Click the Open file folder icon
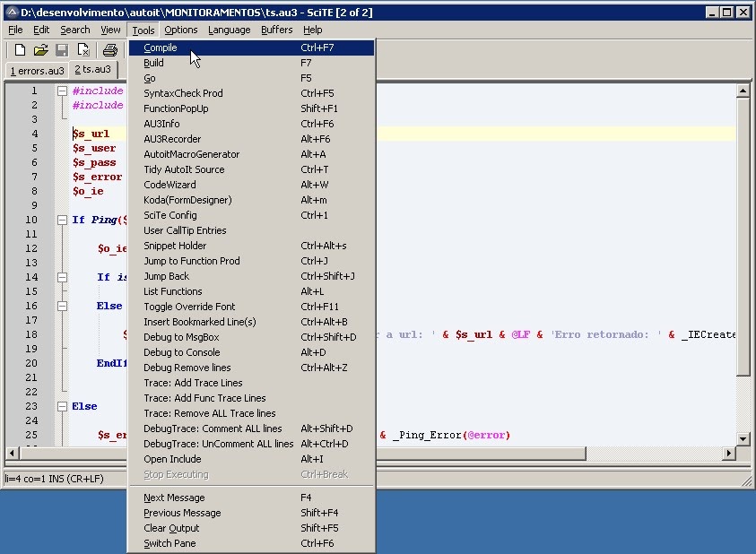 click(x=41, y=49)
